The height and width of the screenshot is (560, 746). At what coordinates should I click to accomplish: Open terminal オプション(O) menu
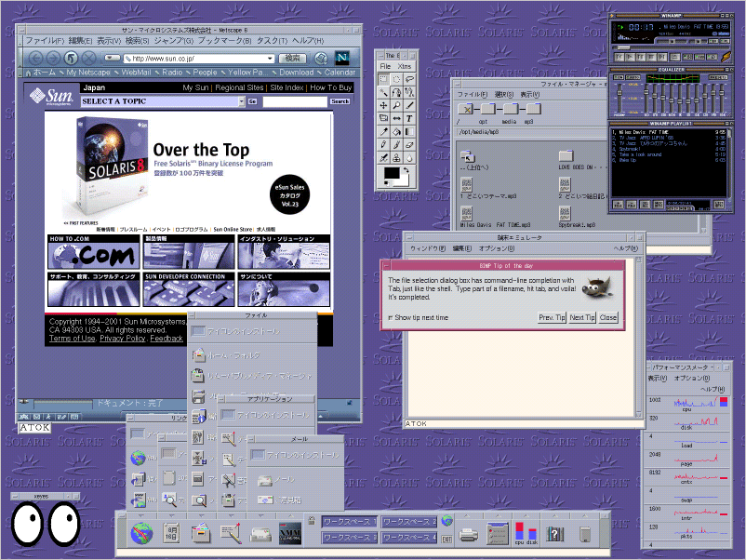coord(496,248)
